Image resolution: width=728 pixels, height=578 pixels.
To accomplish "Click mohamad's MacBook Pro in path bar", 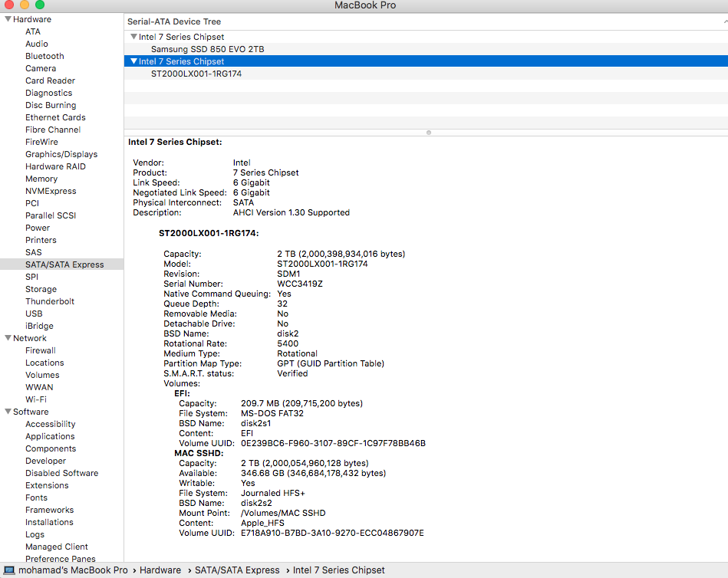I will [73, 570].
